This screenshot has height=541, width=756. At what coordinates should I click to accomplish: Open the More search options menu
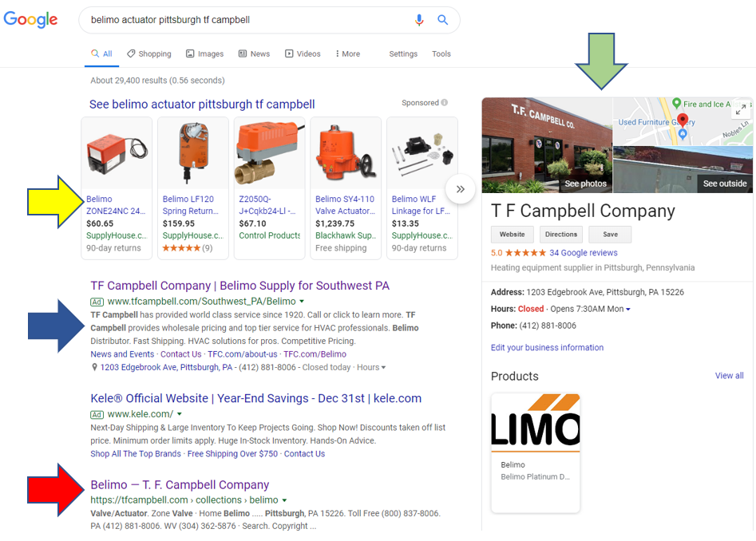click(x=347, y=54)
